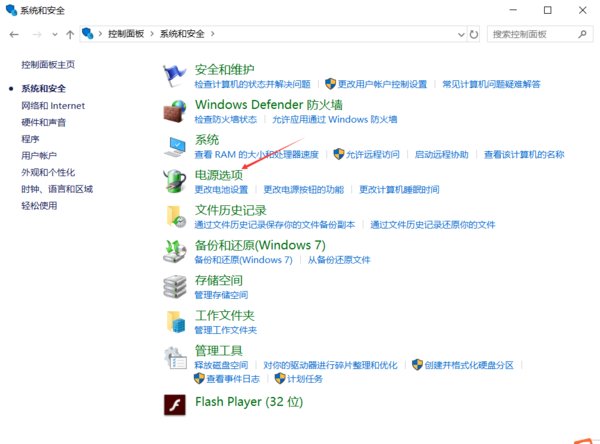The width and height of the screenshot is (600, 444).
Task: Expand the chevron before 控制面板 breadcrumb
Action: (x=100, y=34)
